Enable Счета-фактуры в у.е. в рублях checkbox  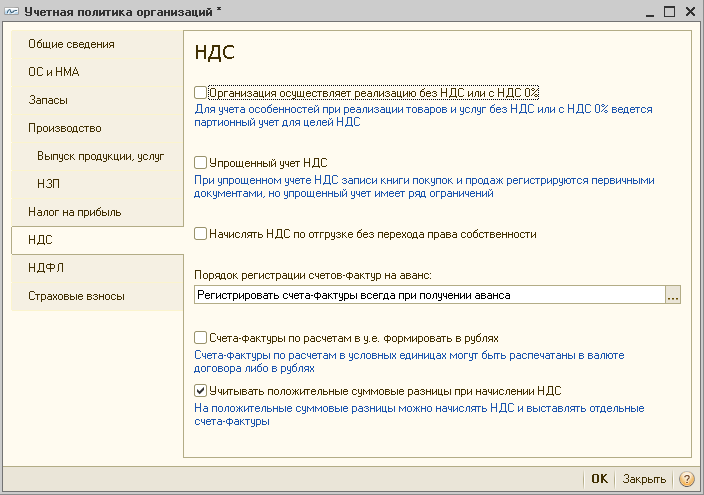point(200,337)
